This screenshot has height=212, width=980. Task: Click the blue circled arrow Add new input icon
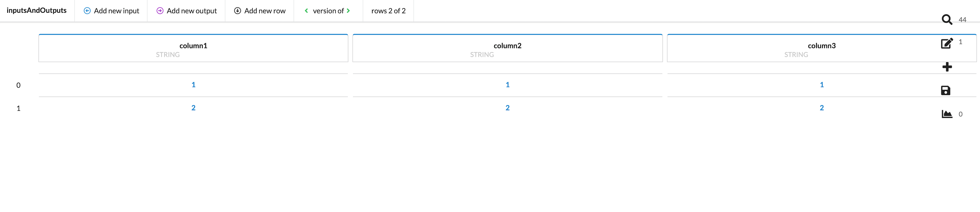point(87,11)
